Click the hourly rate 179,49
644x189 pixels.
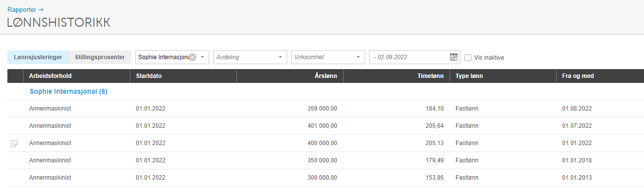point(435,160)
